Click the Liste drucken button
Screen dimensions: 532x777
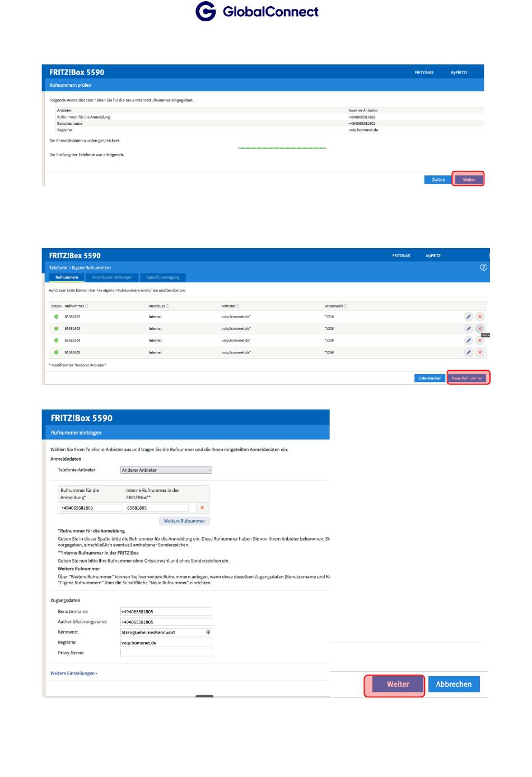click(430, 378)
